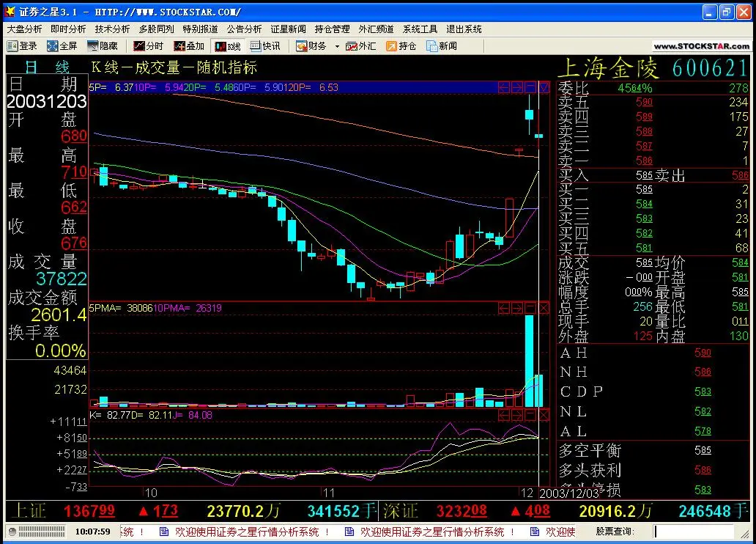Click the 多空平衡 value 585
The width and height of the screenshot is (756, 544).
point(703,450)
